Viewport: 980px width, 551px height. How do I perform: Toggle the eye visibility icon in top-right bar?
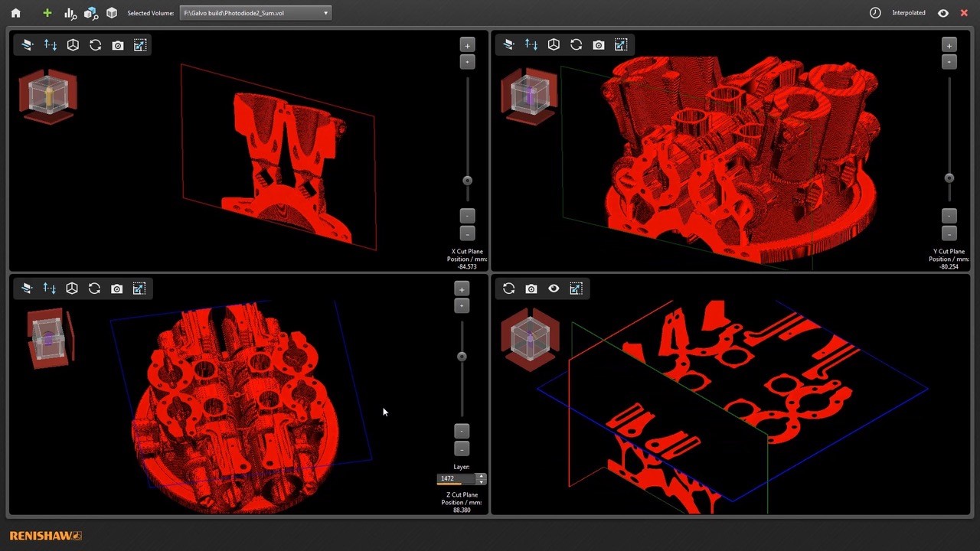[x=943, y=13]
